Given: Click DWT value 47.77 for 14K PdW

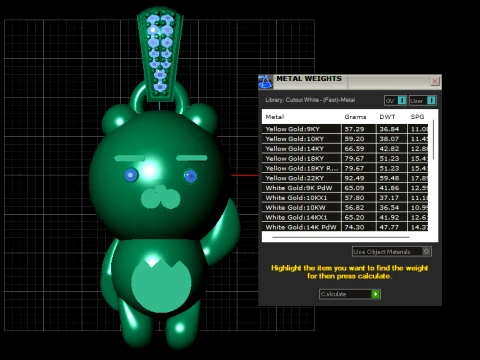Looking at the screenshot, I should [389, 227].
